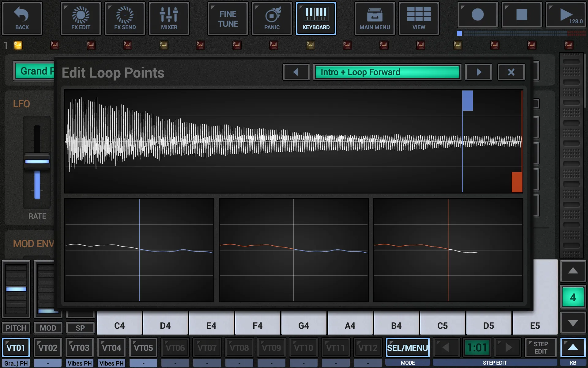Click the orange loop end marker
This screenshot has height=368, width=588.
click(x=516, y=182)
